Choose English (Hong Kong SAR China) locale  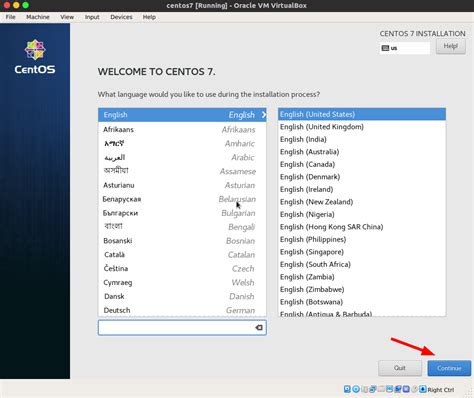pyautogui.click(x=362, y=227)
